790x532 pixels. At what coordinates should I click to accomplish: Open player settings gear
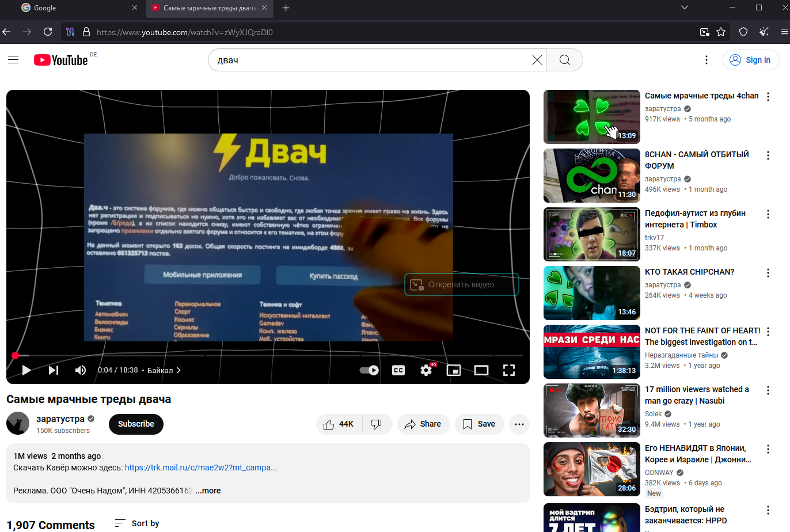click(x=426, y=370)
